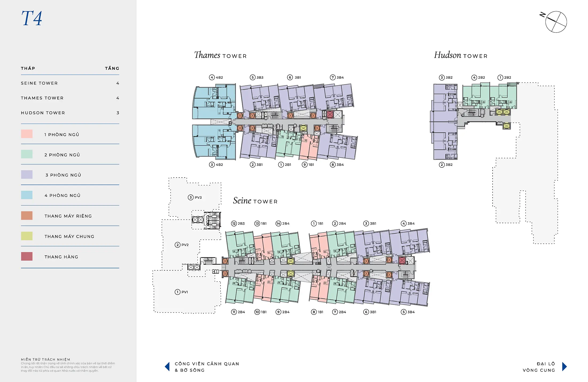Viewport: 588px width, 382px height.
Task: Click the yellow Thang Máy Chung swatch
Action: pyautogui.click(x=27, y=236)
